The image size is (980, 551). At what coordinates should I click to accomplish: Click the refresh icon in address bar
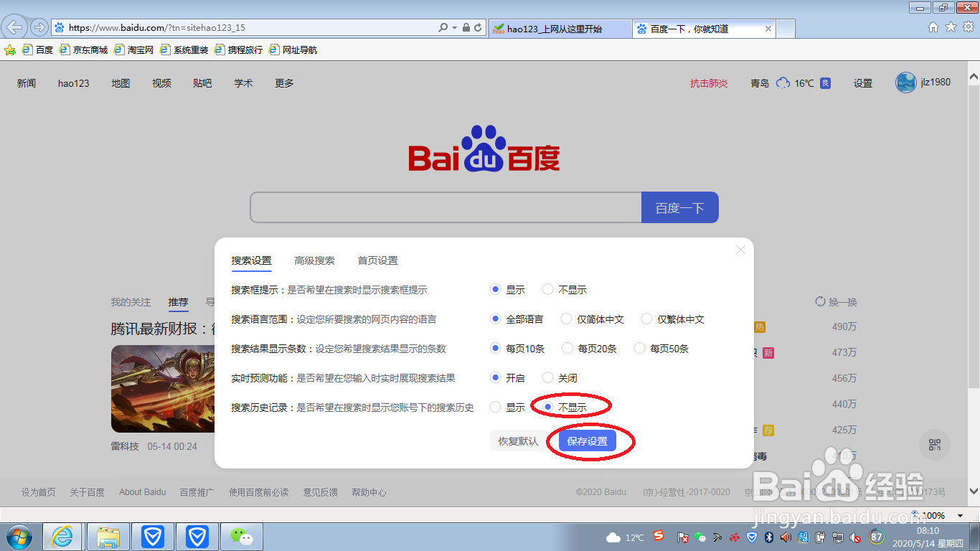tap(479, 28)
